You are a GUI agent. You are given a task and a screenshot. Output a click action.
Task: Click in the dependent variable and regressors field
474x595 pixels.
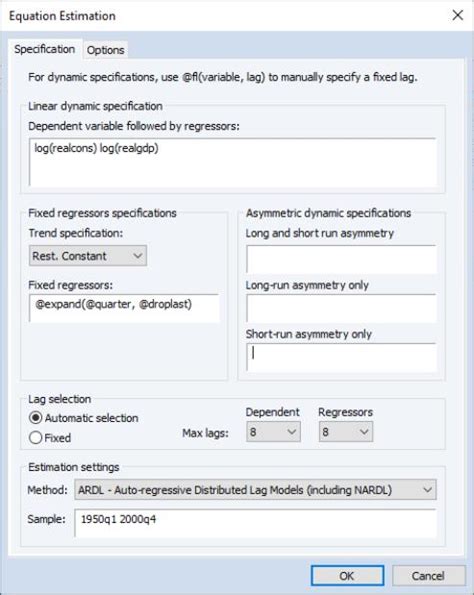point(232,162)
